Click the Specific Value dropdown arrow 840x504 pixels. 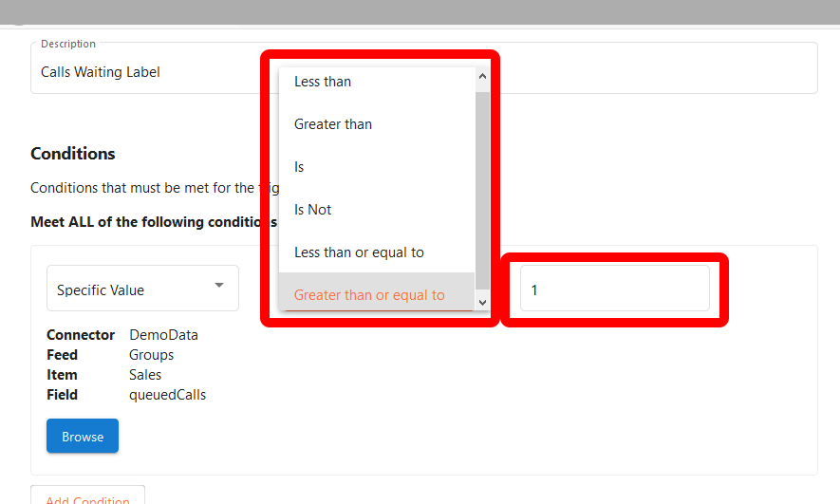[x=219, y=286]
